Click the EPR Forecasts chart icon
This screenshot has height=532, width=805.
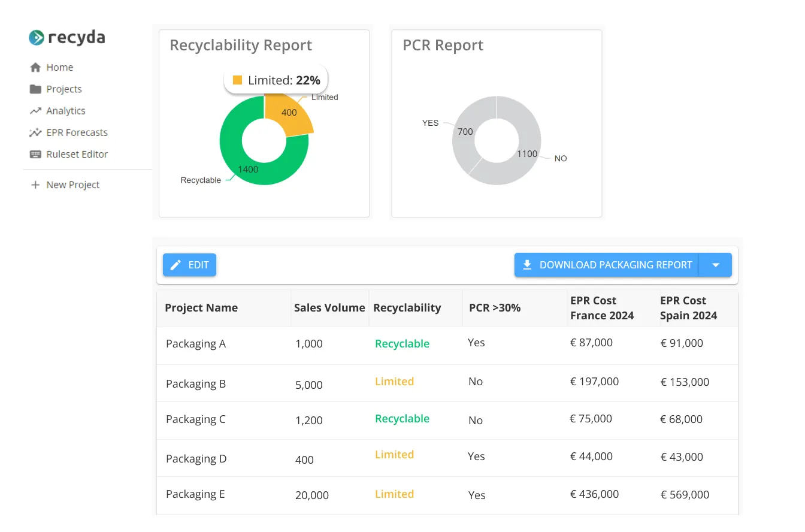click(x=35, y=132)
